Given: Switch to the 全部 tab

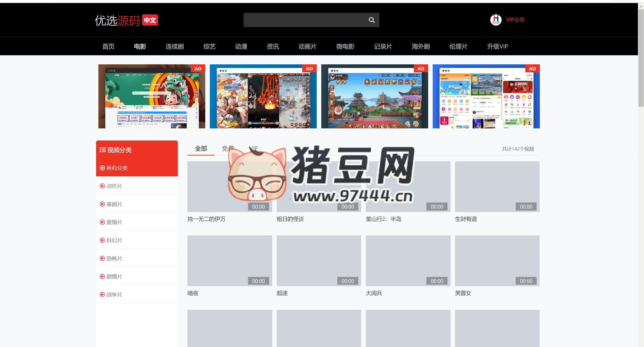Looking at the screenshot, I should click(x=201, y=148).
